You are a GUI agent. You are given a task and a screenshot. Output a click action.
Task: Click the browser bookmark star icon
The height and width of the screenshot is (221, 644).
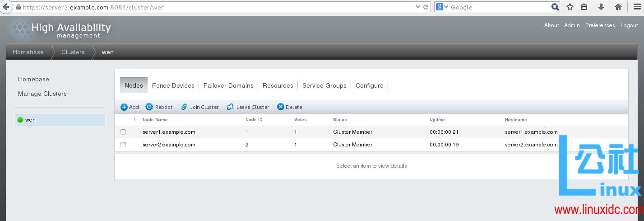(570, 7)
